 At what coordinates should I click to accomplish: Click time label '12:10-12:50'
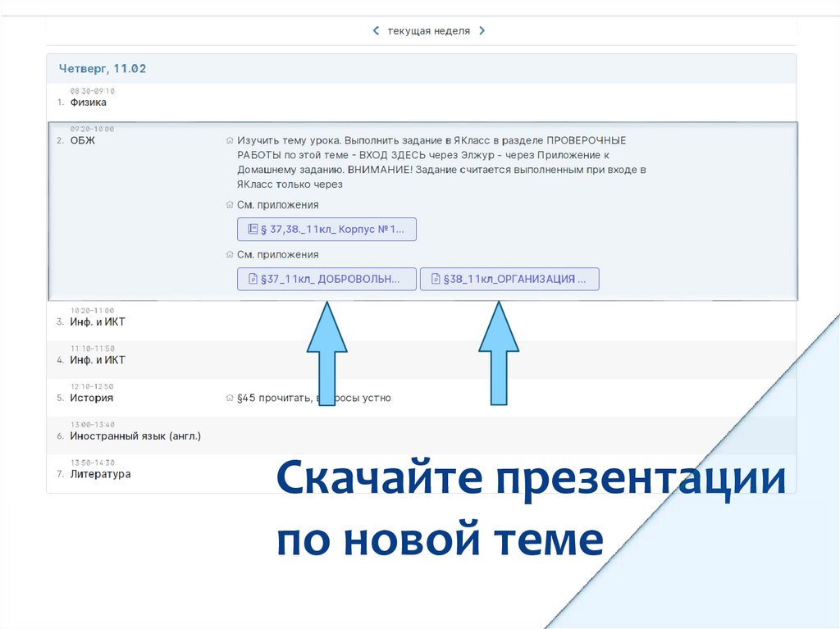[93, 386]
